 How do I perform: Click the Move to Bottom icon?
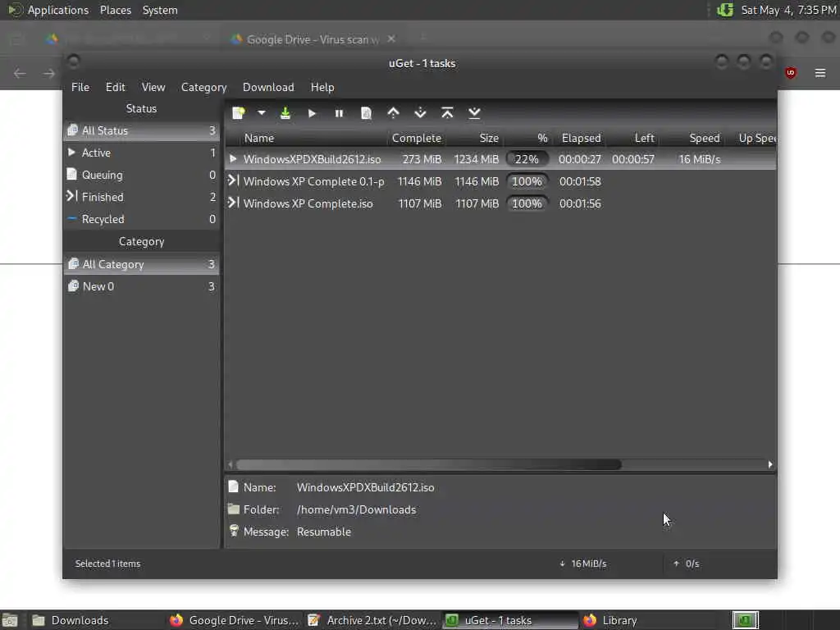click(x=474, y=113)
